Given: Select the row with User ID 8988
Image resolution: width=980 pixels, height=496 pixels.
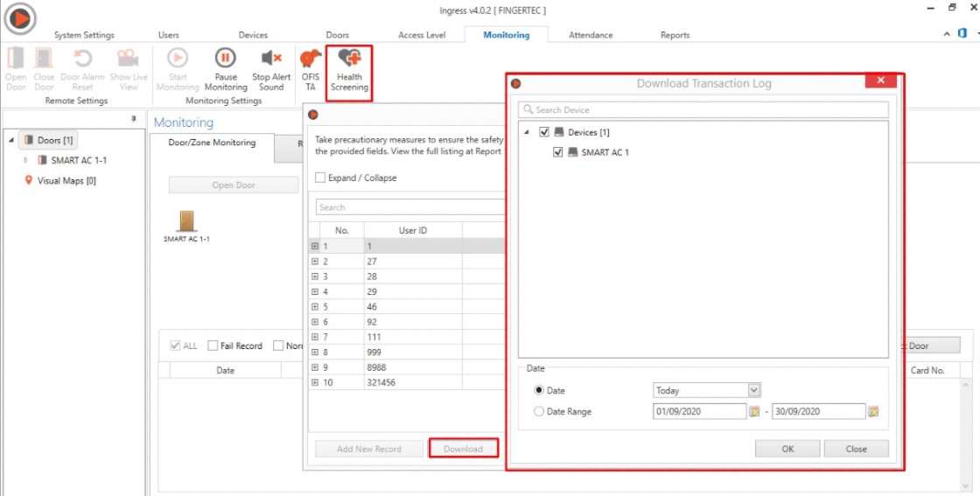Looking at the screenshot, I should pos(406,367).
